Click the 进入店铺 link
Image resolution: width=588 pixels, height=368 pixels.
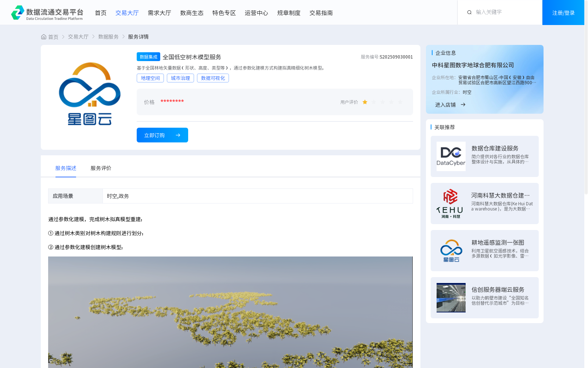(445, 105)
